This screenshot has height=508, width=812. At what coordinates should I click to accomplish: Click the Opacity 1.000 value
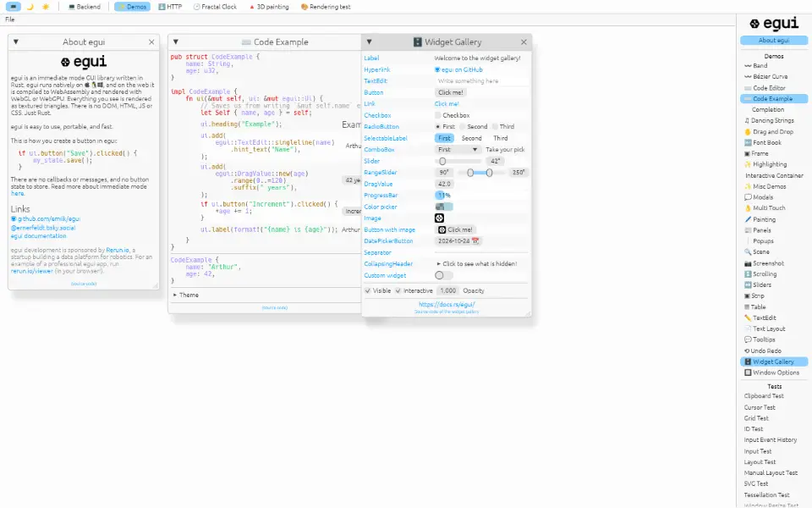coord(447,290)
